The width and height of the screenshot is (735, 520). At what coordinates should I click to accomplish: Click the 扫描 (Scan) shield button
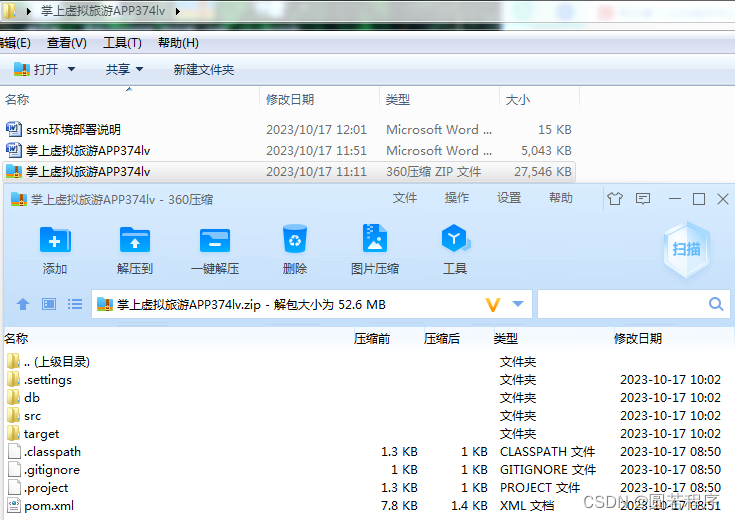[687, 249]
